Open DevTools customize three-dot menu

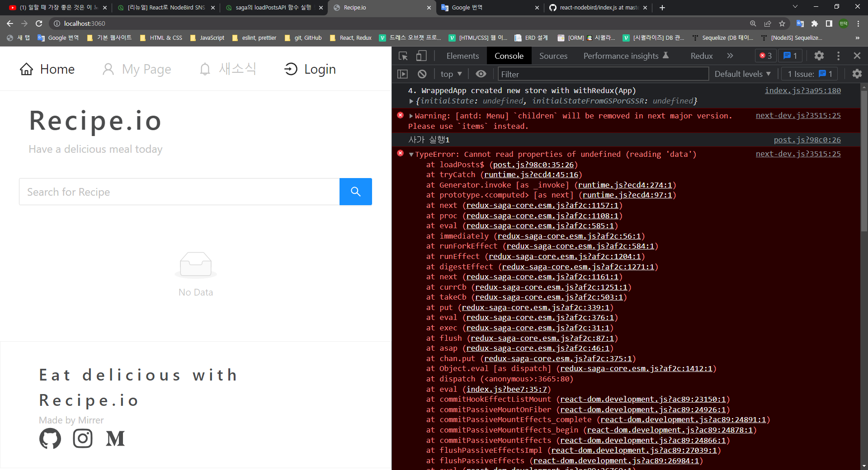click(839, 56)
